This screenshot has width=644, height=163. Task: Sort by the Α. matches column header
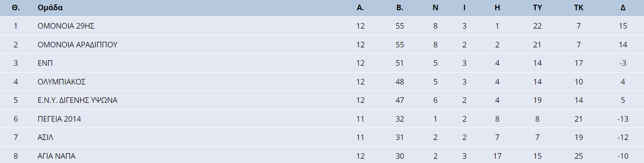360,8
